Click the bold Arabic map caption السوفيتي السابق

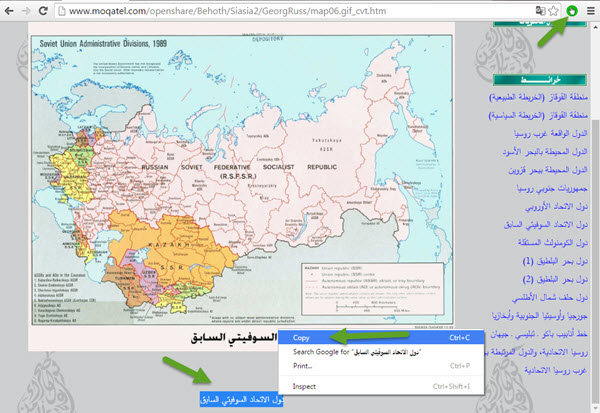click(234, 338)
